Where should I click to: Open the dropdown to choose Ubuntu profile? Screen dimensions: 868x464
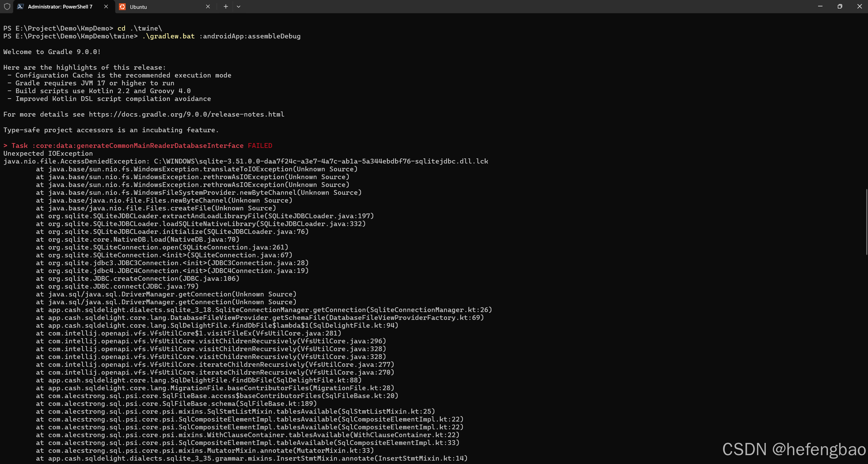click(239, 6)
